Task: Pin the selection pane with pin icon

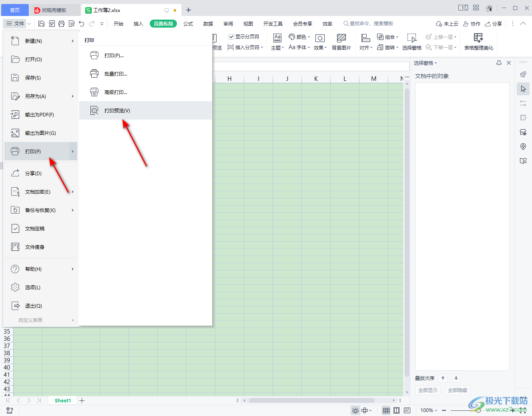Action: point(499,63)
